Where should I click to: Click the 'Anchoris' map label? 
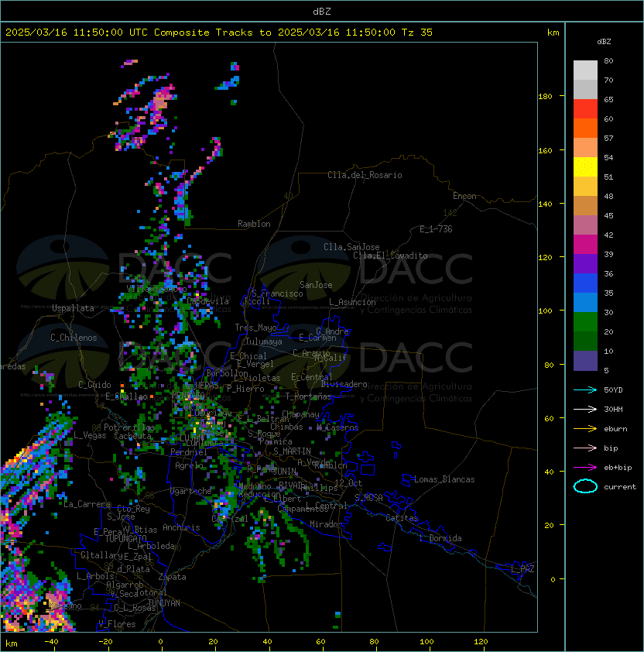click(x=181, y=527)
